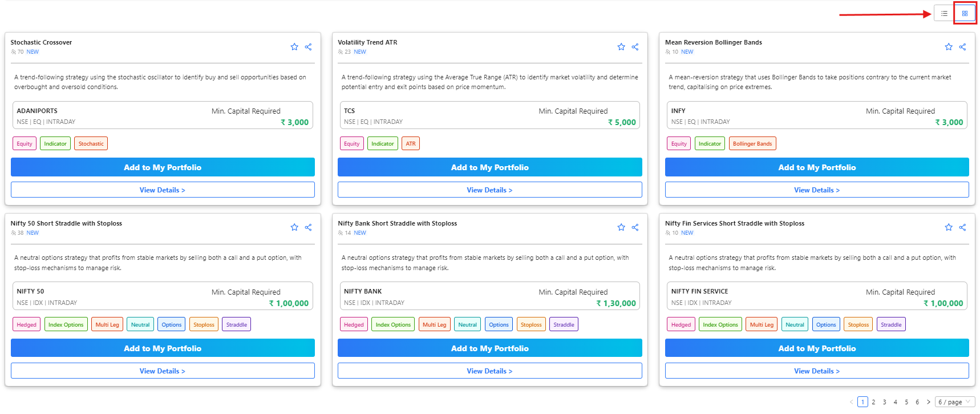Favorite Nifty 50 Short Straddle strategy
This screenshot has height=414, width=980.
click(294, 227)
